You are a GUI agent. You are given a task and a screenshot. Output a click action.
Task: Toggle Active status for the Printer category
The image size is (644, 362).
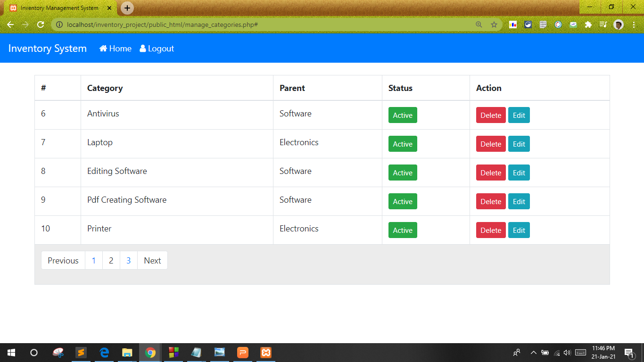(402, 230)
